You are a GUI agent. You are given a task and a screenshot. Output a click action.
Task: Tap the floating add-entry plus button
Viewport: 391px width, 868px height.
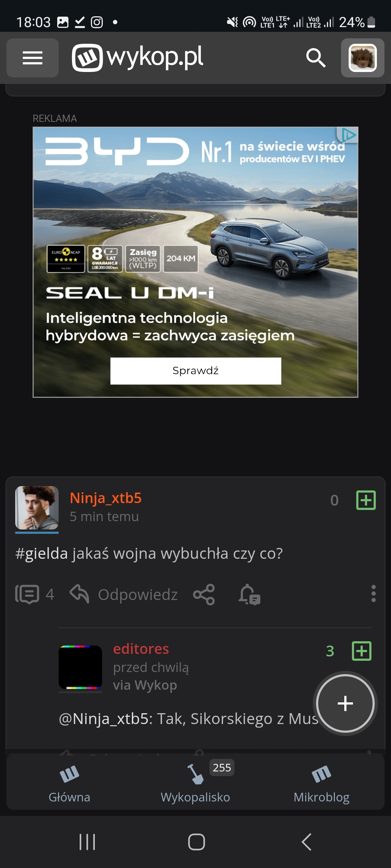[345, 703]
